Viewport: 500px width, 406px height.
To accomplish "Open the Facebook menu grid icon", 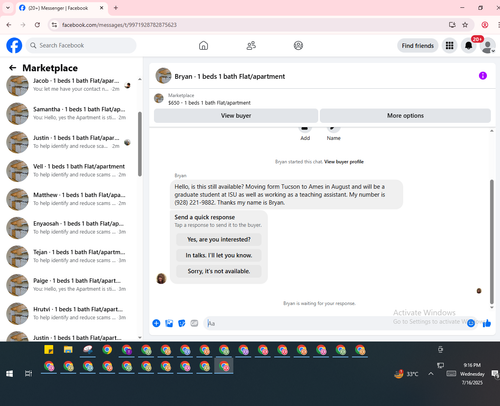I will coord(449,45).
